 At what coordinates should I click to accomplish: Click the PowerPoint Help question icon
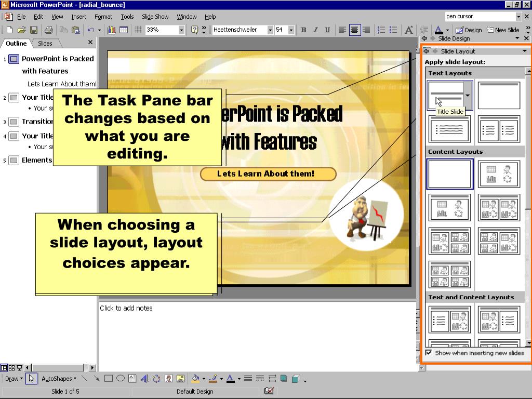(194, 30)
